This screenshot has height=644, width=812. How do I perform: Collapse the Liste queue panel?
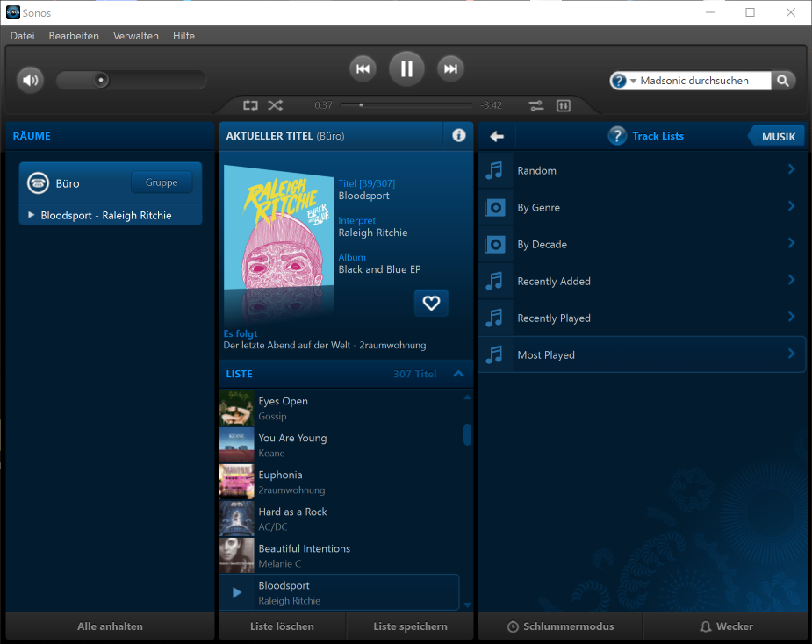coord(458,374)
